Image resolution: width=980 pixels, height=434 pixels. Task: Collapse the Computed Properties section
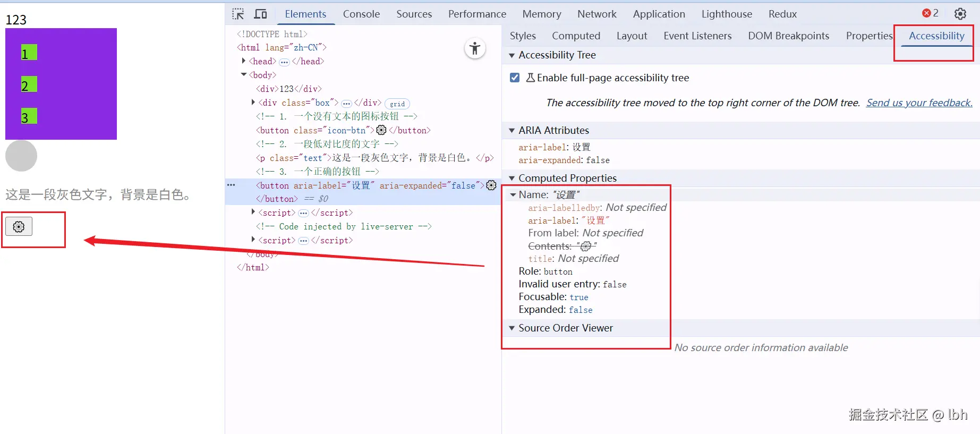click(512, 178)
